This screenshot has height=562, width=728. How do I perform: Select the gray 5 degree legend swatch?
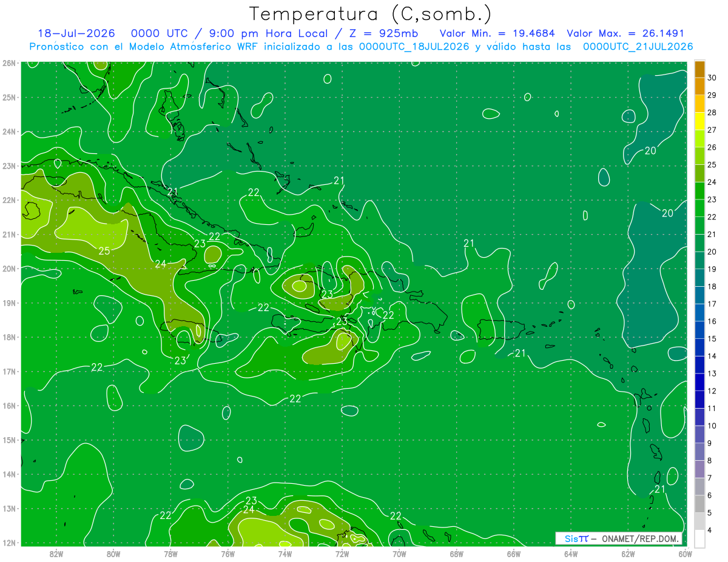(699, 504)
